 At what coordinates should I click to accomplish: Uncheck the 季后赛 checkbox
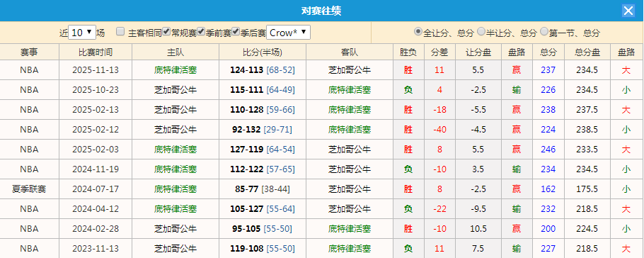[x=236, y=31]
